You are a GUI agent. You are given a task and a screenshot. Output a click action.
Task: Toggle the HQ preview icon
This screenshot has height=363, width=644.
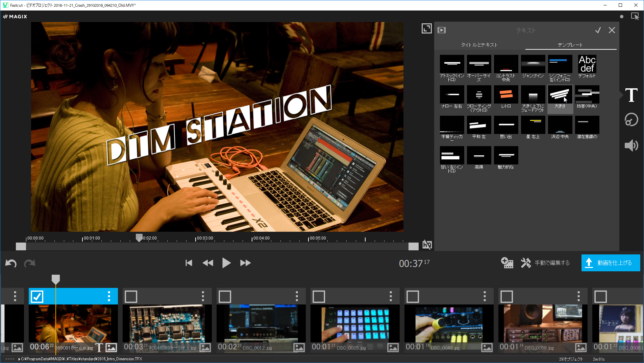click(427, 245)
